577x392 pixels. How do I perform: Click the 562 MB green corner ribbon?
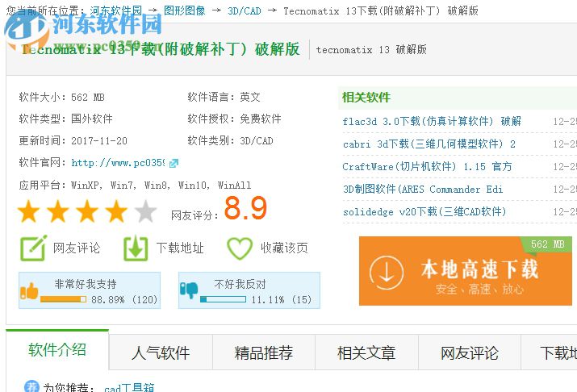(x=547, y=244)
